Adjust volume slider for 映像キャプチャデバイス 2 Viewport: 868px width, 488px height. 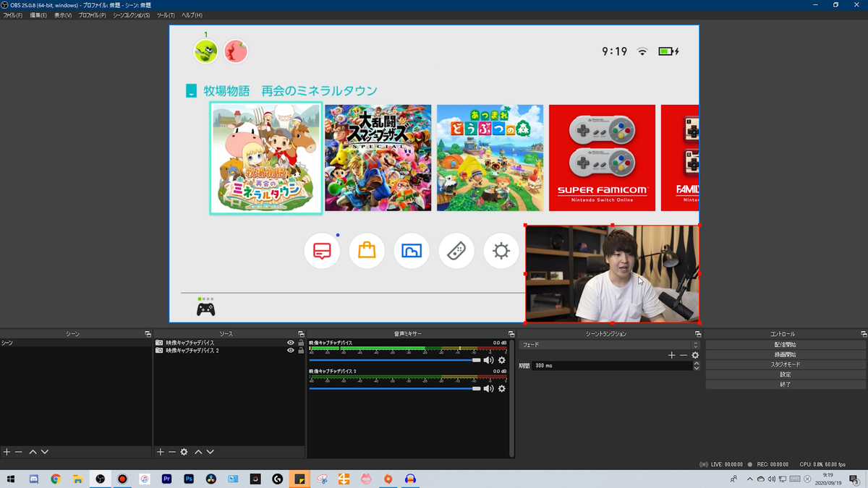pos(395,388)
